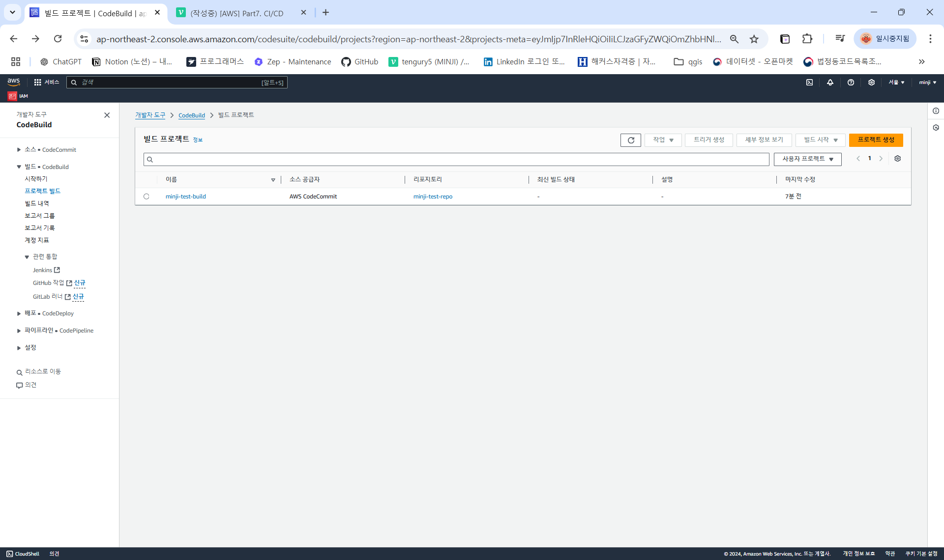944x560 pixels.
Task: Click the build projects search field
Action: (x=456, y=159)
